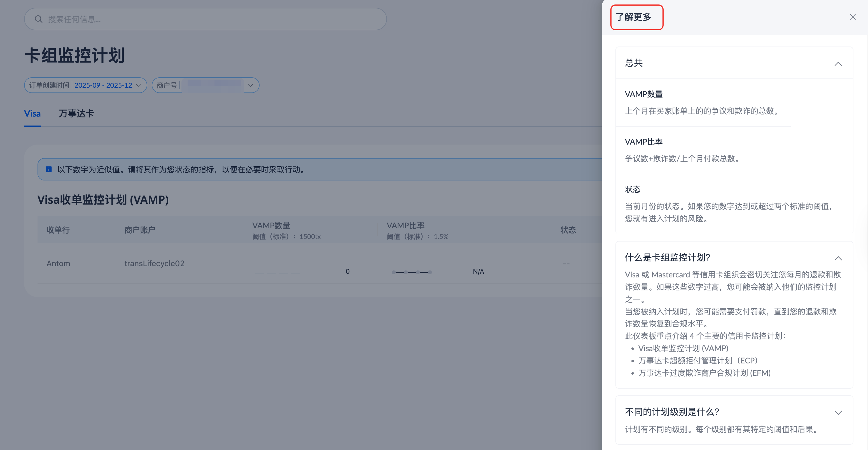Viewport: 868px width, 450px height.
Task: Collapse the 总共 section chevron
Action: (838, 64)
